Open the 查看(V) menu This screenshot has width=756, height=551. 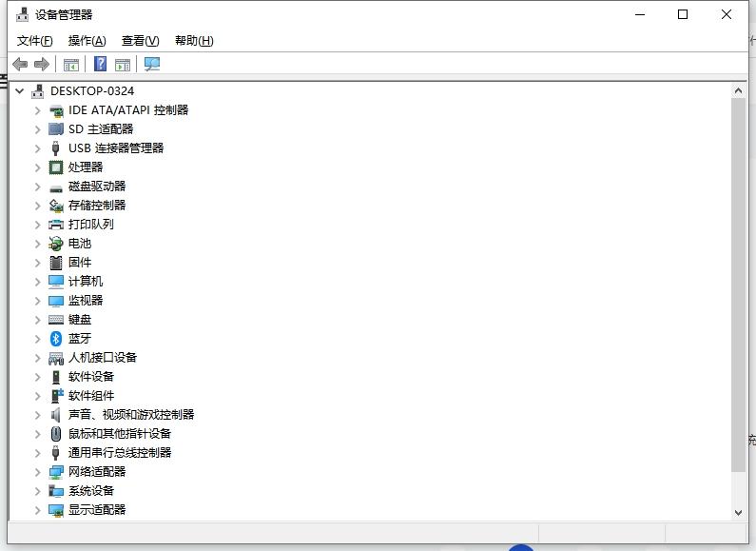pos(140,41)
